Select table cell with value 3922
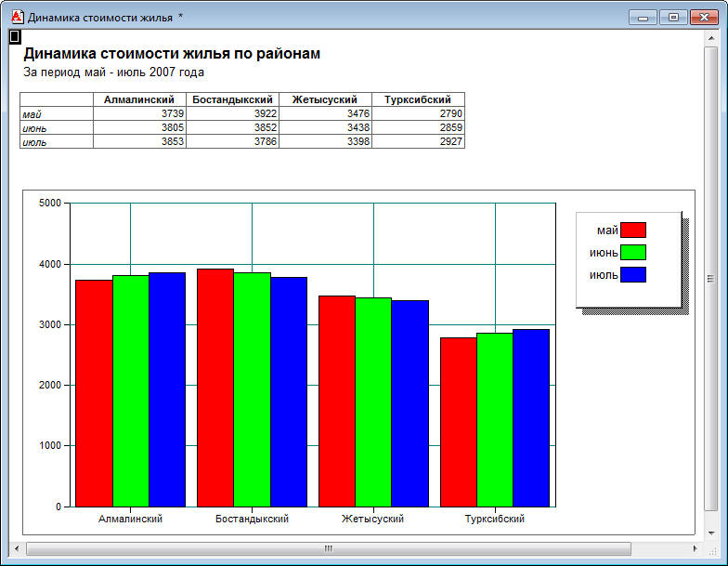728x566 pixels. pyautogui.click(x=232, y=113)
